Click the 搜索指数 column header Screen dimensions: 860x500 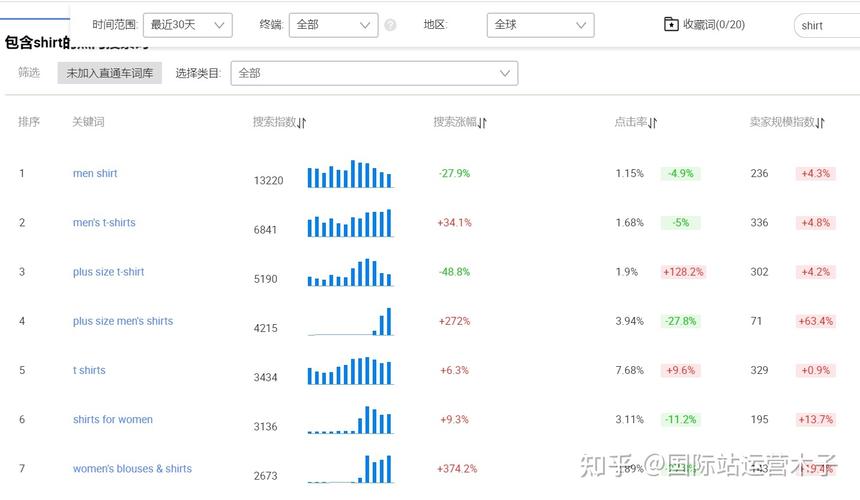274,122
